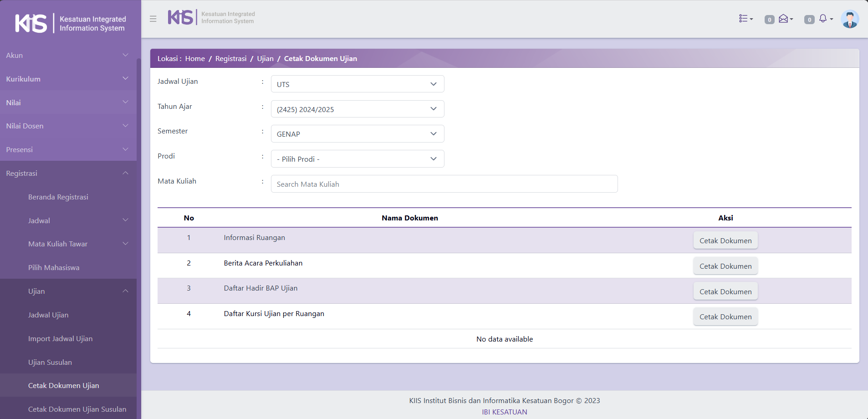Print the Informasi Ruangan document
The height and width of the screenshot is (419, 868).
click(725, 240)
